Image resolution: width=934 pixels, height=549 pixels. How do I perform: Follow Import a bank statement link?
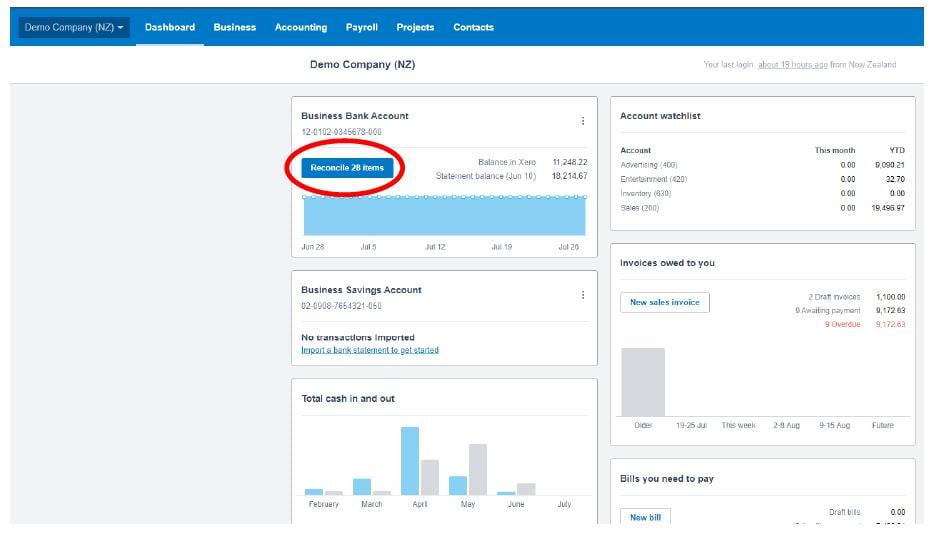click(x=370, y=350)
